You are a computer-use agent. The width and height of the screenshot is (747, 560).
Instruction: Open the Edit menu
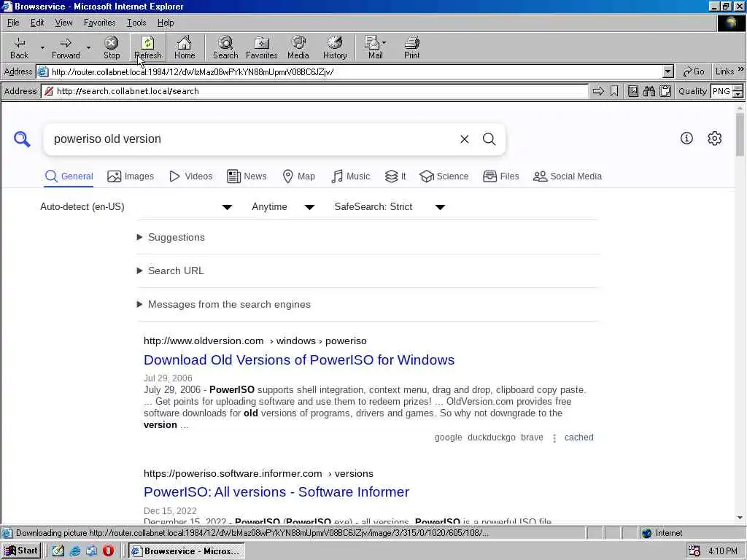click(37, 23)
